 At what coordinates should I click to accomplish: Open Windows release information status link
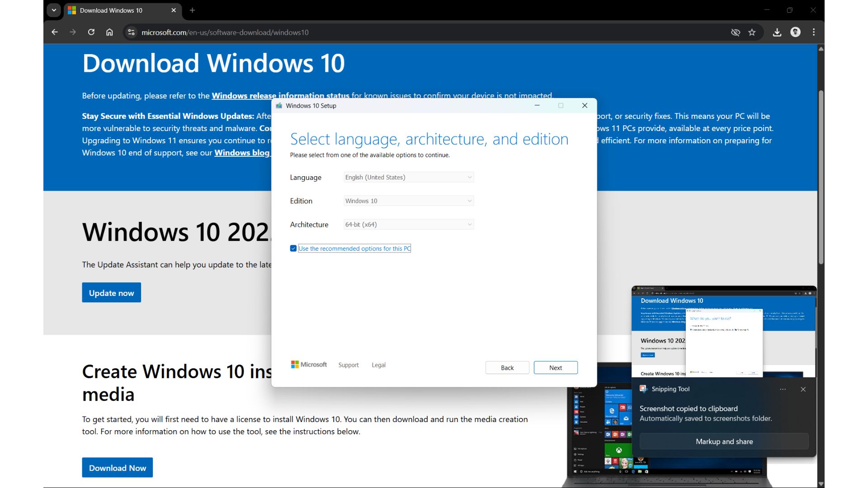coord(280,96)
